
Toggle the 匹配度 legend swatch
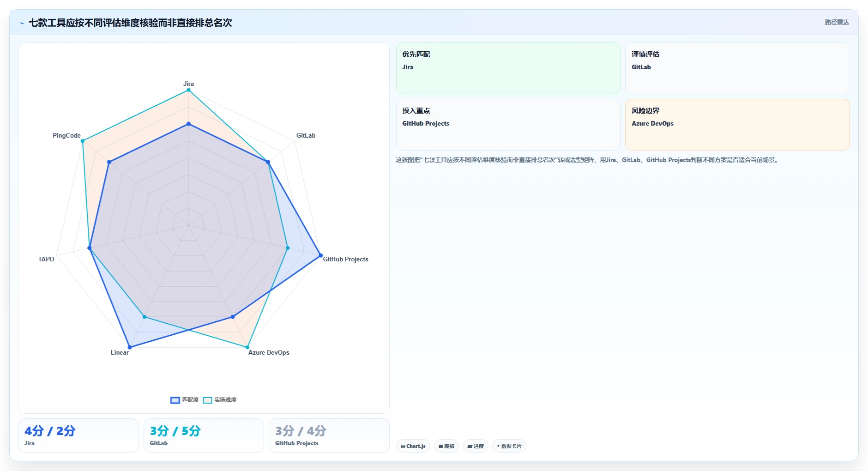(175, 400)
